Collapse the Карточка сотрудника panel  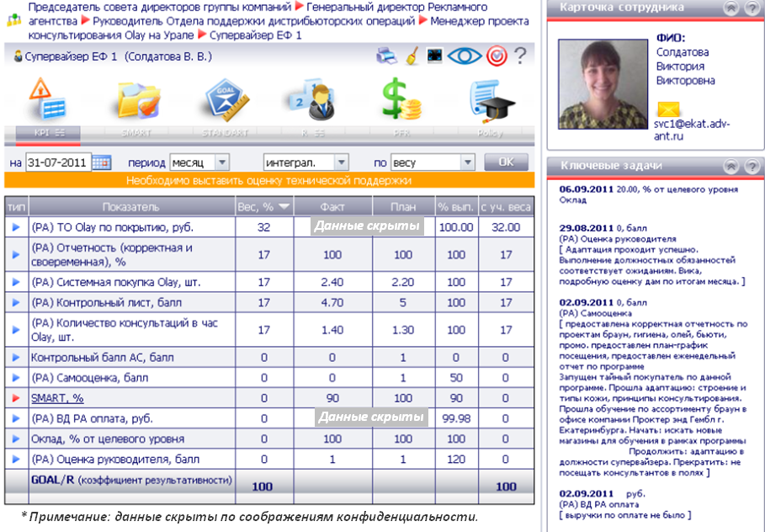[730, 8]
